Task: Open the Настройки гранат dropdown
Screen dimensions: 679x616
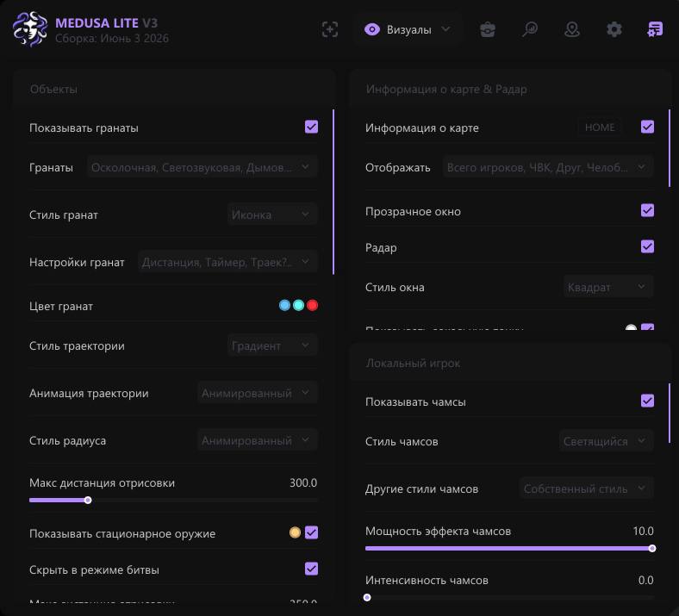Action: coord(227,262)
